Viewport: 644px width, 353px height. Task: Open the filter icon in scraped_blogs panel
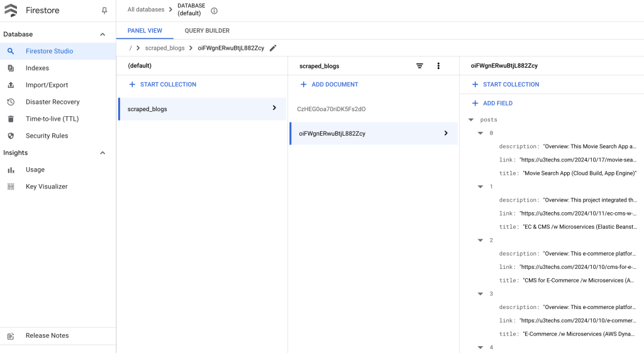coord(419,66)
